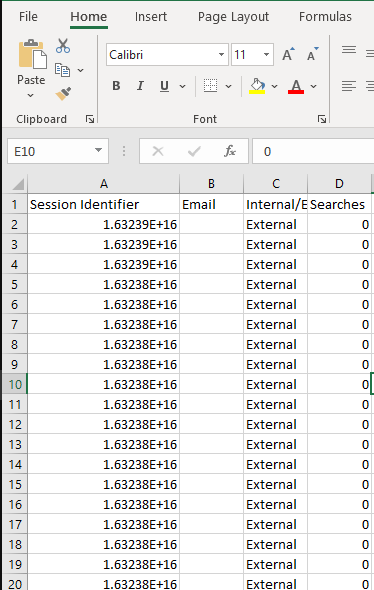Increase font size with larger A
374x590 pixels.
click(288, 55)
